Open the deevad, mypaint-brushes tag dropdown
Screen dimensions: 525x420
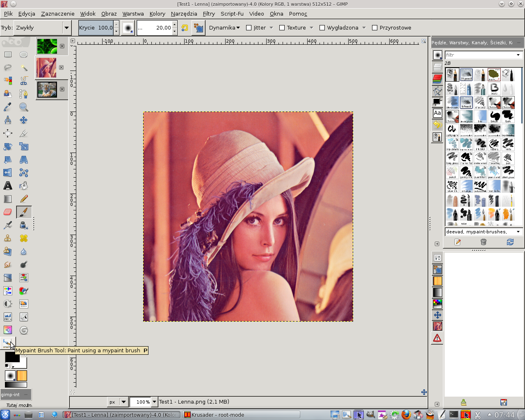(x=484, y=232)
